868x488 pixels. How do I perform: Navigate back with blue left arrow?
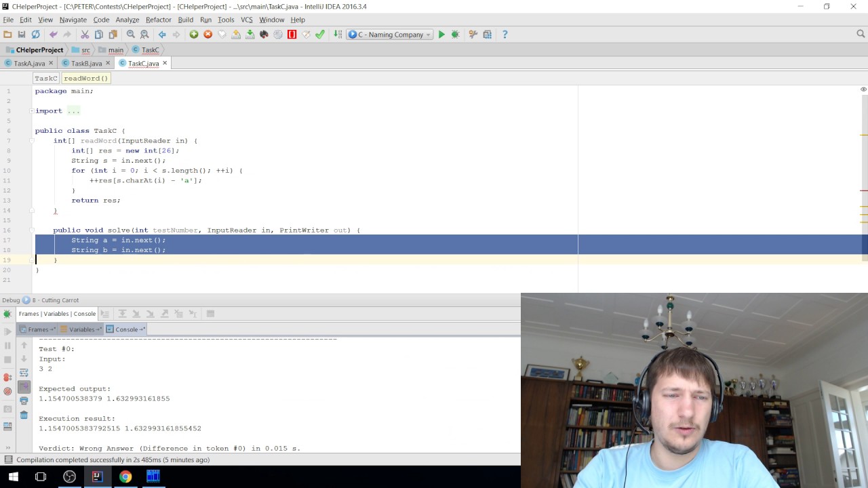click(162, 35)
